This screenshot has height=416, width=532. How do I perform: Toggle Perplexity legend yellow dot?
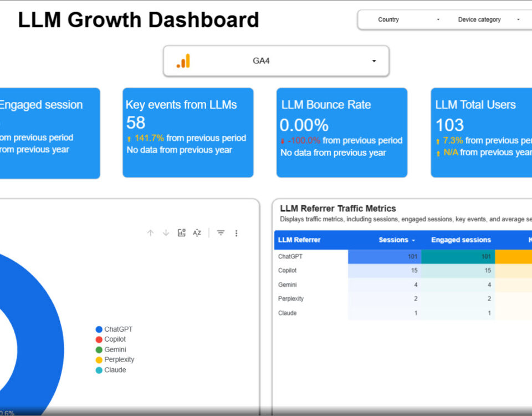tap(99, 360)
